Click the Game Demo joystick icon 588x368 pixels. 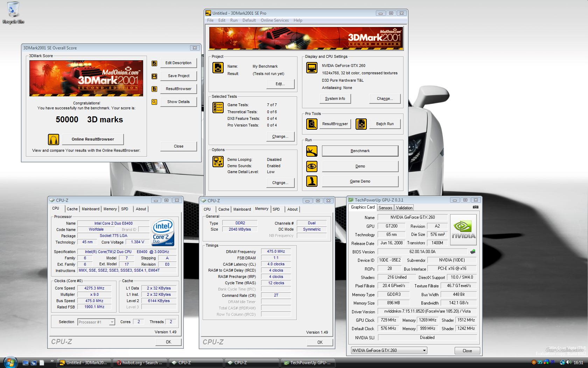312,181
